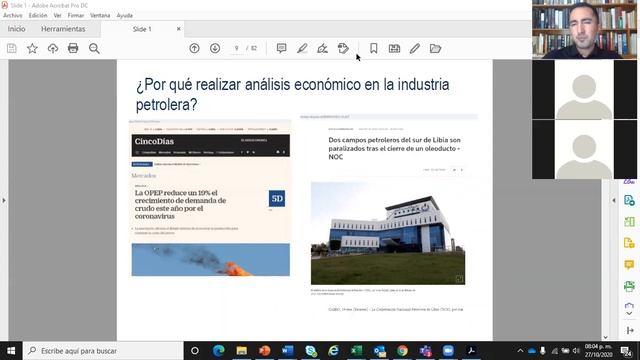Show hidden system tray icons
This screenshot has width=640, height=360.
point(520,351)
